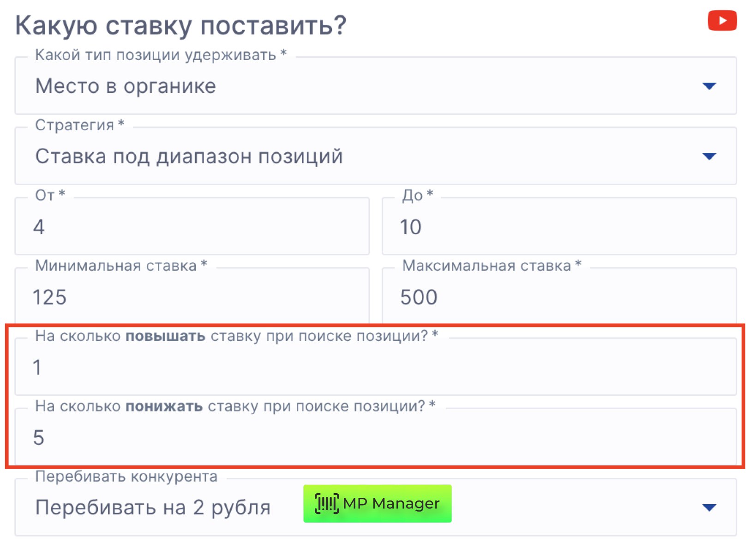Edit the понижать ставку step field
The height and width of the screenshot is (543, 756).
click(375, 438)
